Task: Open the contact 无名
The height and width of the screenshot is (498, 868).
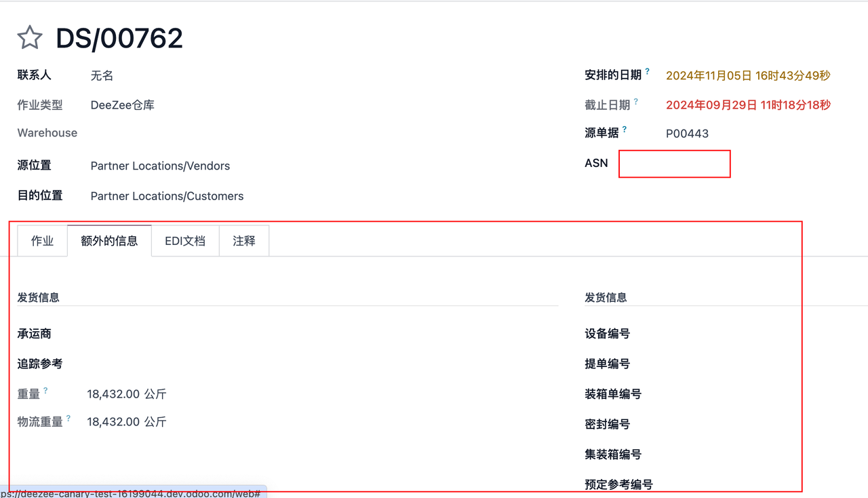Action: coord(102,76)
